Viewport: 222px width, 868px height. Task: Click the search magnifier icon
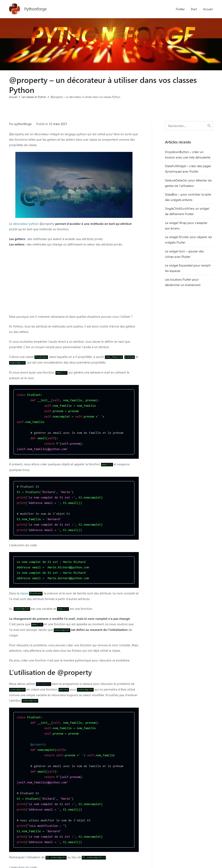tap(209, 126)
